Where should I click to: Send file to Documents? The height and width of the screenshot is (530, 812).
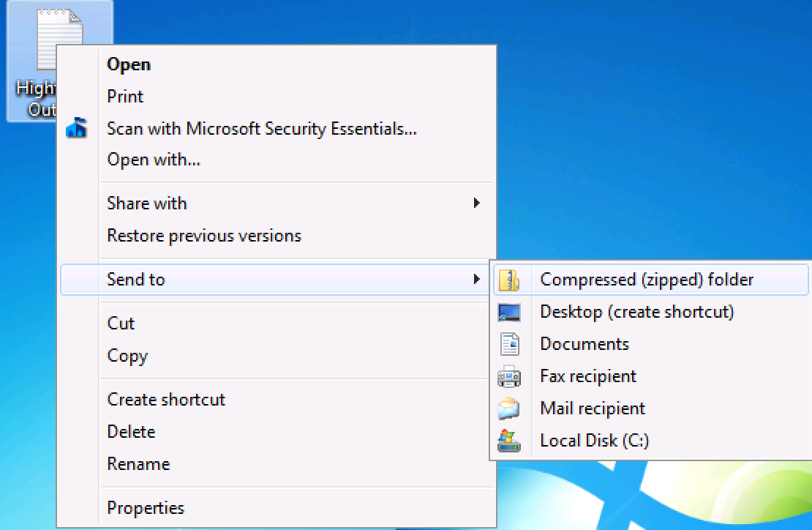[651, 344]
